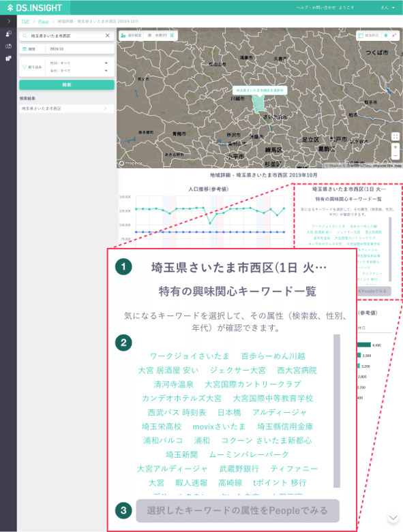Viewport: 403px width, 532px height.
Task: Open the user account dropdown さん
Action: 388,7
